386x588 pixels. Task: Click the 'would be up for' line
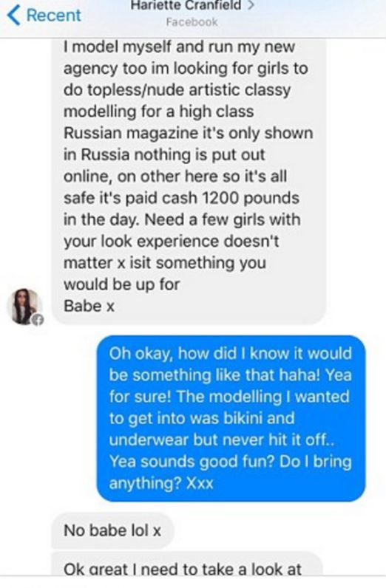tap(122, 284)
